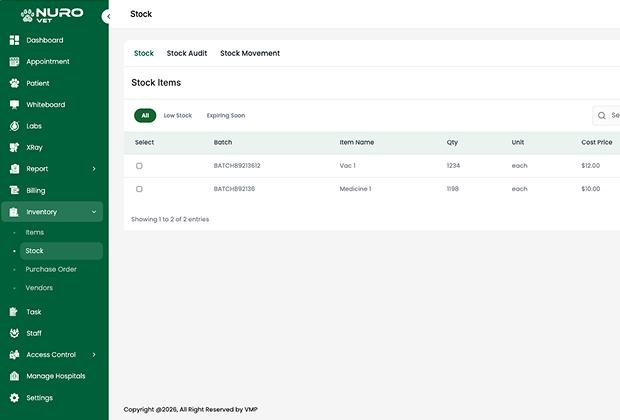Open Items under Inventory
This screenshot has width=620, height=420.
tap(35, 232)
